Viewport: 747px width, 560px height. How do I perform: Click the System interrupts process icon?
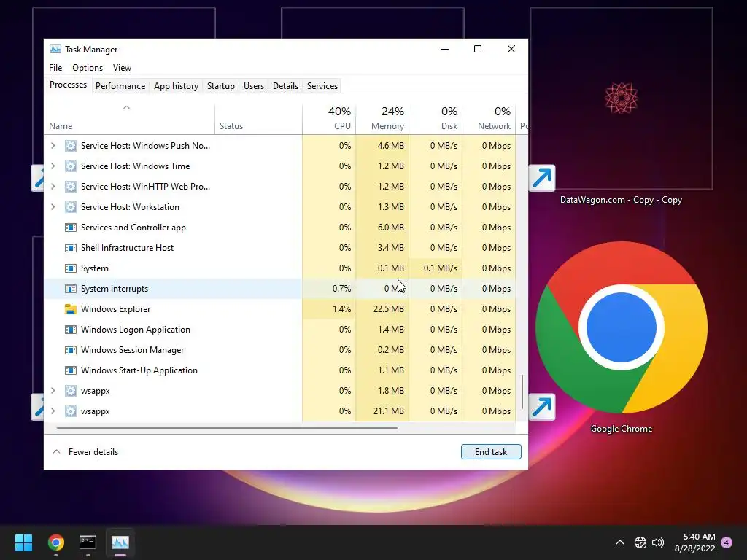71,289
